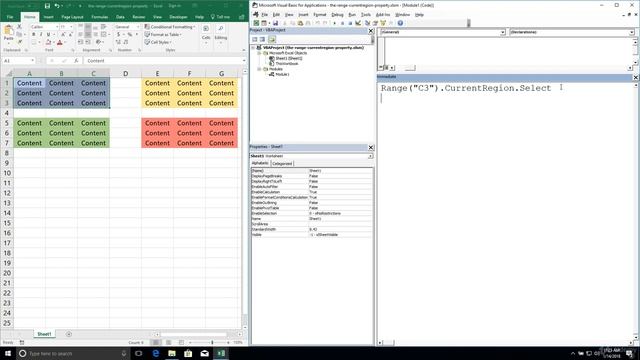Open Excel Insert ribbon tab
This screenshot has width=640, height=360.
coord(49,17)
